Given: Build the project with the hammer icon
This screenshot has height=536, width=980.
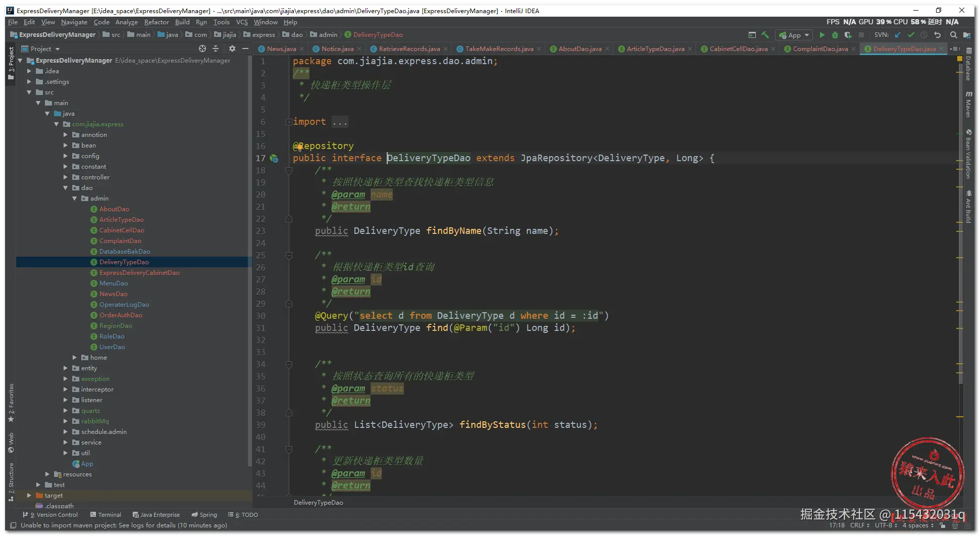Looking at the screenshot, I should [x=765, y=35].
